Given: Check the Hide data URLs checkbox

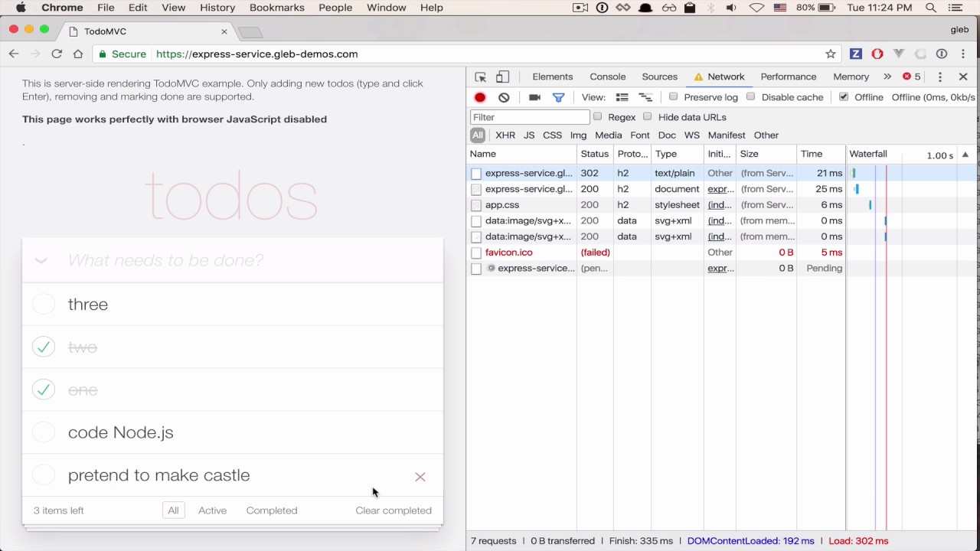Looking at the screenshot, I should (x=647, y=117).
